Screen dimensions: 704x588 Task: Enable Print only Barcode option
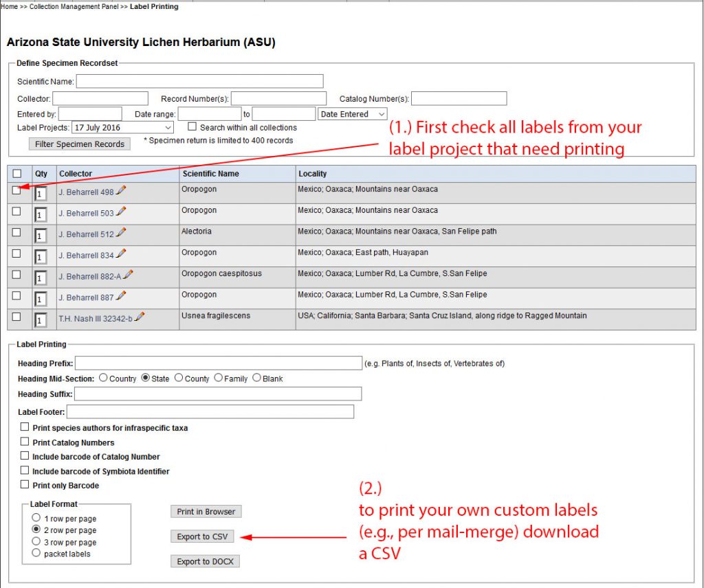click(25, 484)
